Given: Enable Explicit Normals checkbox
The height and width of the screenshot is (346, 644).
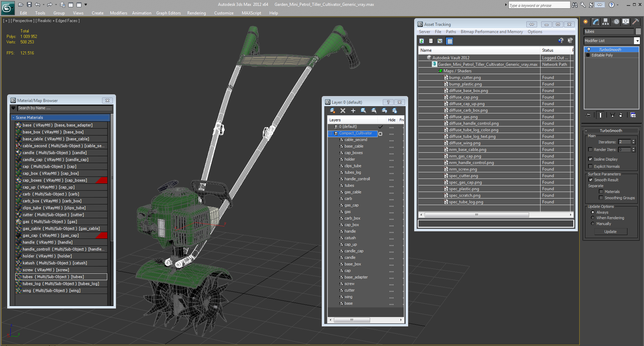Looking at the screenshot, I should click(590, 166).
